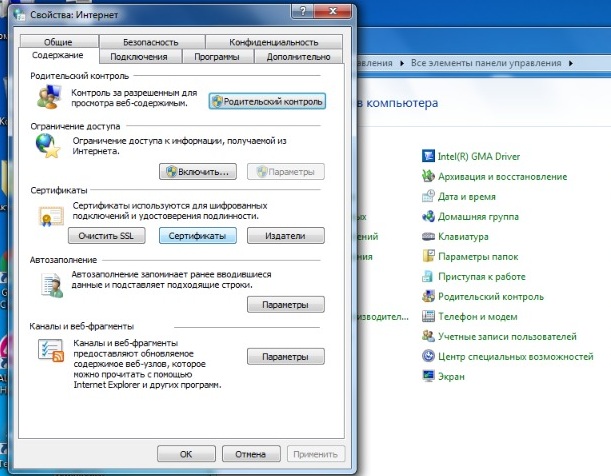Open the Параметры папок folder icon

tap(428, 256)
